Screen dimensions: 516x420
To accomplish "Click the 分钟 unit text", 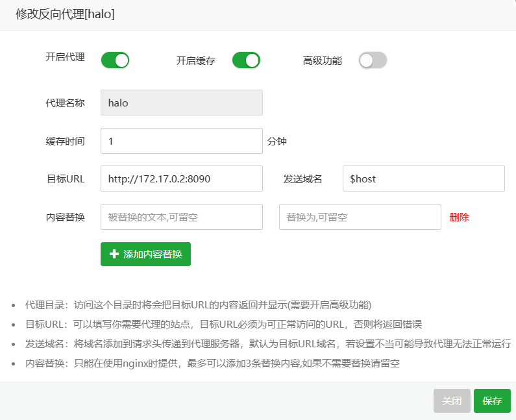I will [x=277, y=142].
